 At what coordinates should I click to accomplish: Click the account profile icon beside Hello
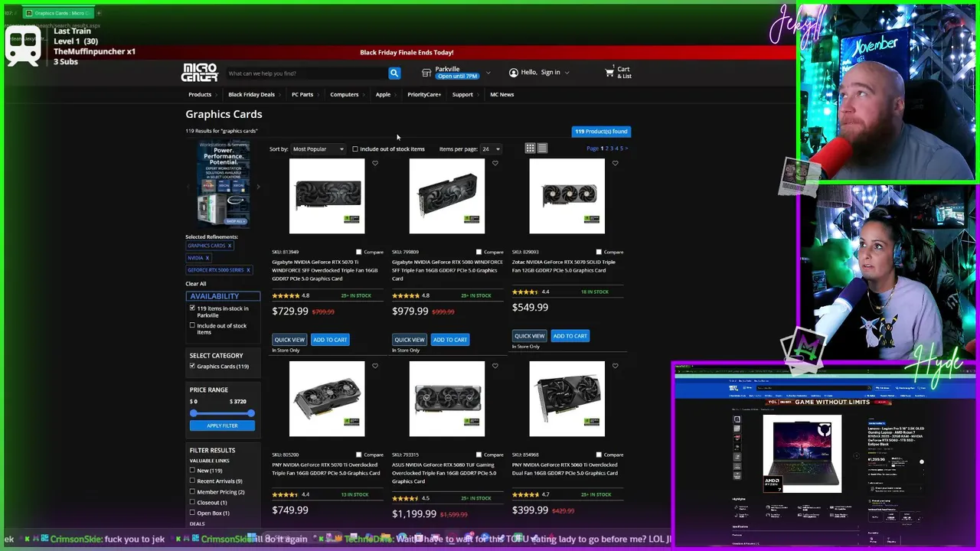click(513, 73)
